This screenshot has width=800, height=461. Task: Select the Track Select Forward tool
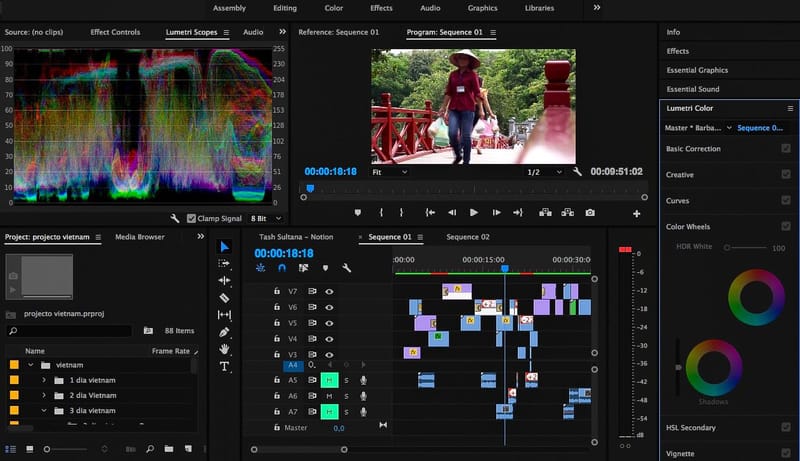coord(224,264)
